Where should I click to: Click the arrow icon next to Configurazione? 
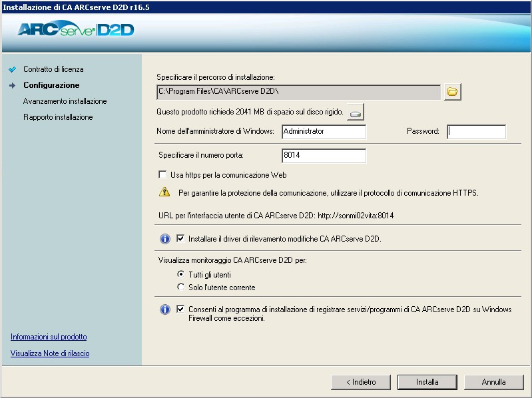(x=12, y=85)
